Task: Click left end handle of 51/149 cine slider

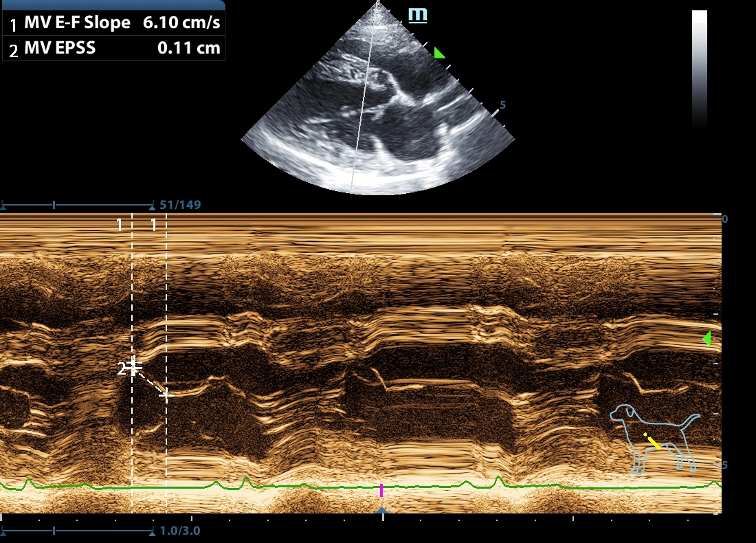Action: click(3, 205)
